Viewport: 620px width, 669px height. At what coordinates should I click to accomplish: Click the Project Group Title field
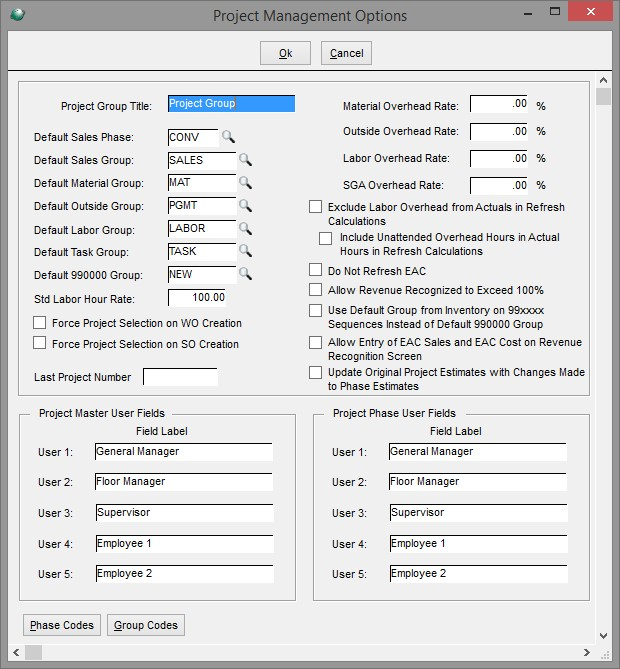click(x=231, y=104)
